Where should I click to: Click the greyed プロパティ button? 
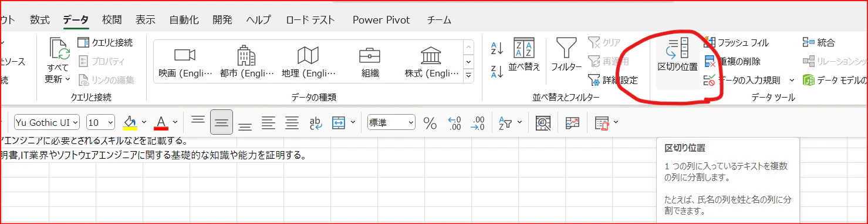point(102,61)
